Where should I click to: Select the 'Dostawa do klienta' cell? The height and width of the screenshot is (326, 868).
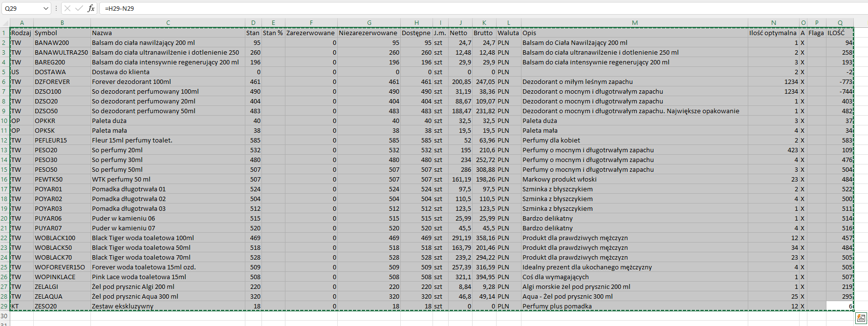coord(168,72)
